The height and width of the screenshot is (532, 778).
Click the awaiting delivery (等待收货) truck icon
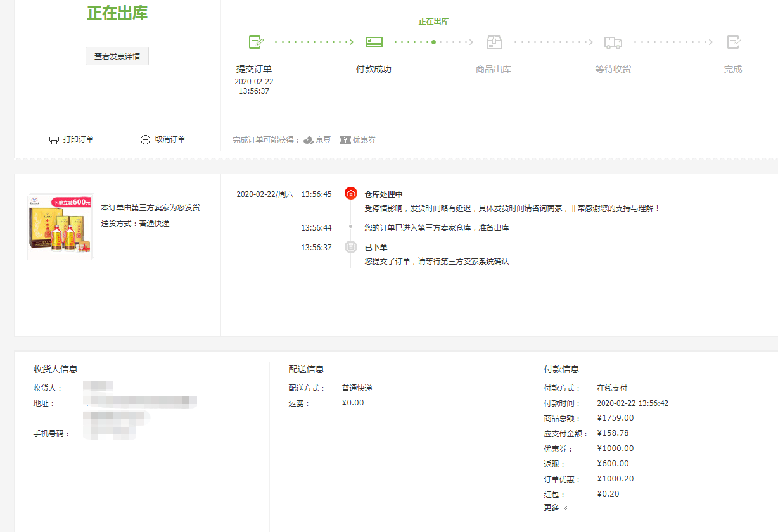pyautogui.click(x=613, y=42)
